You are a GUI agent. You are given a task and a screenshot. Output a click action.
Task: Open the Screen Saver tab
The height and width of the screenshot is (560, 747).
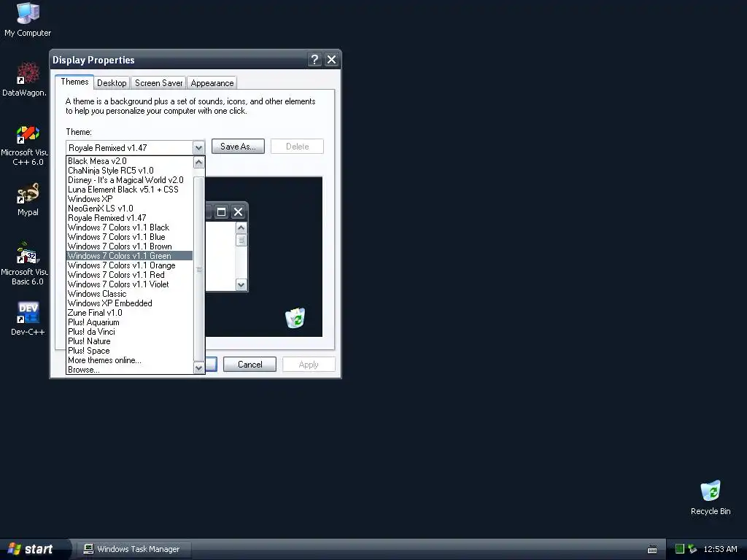(x=158, y=83)
